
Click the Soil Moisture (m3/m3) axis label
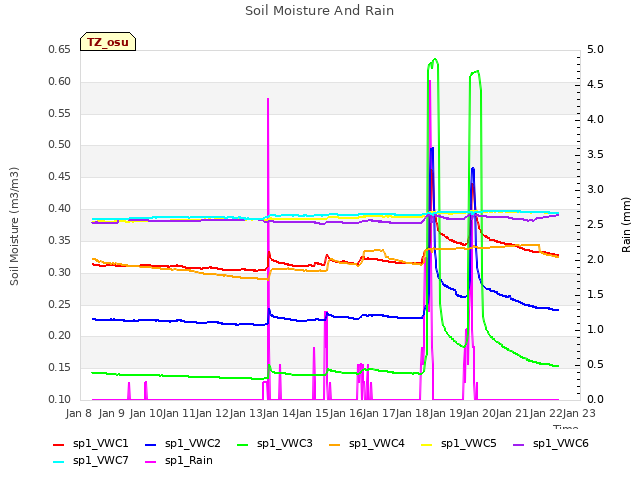[14, 226]
